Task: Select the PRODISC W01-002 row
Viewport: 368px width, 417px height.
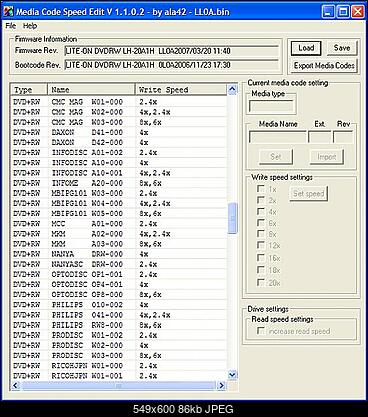Action: click(x=119, y=335)
